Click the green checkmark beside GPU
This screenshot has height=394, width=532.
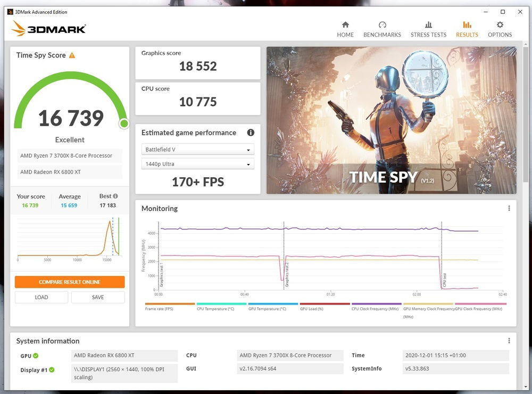pos(35,355)
